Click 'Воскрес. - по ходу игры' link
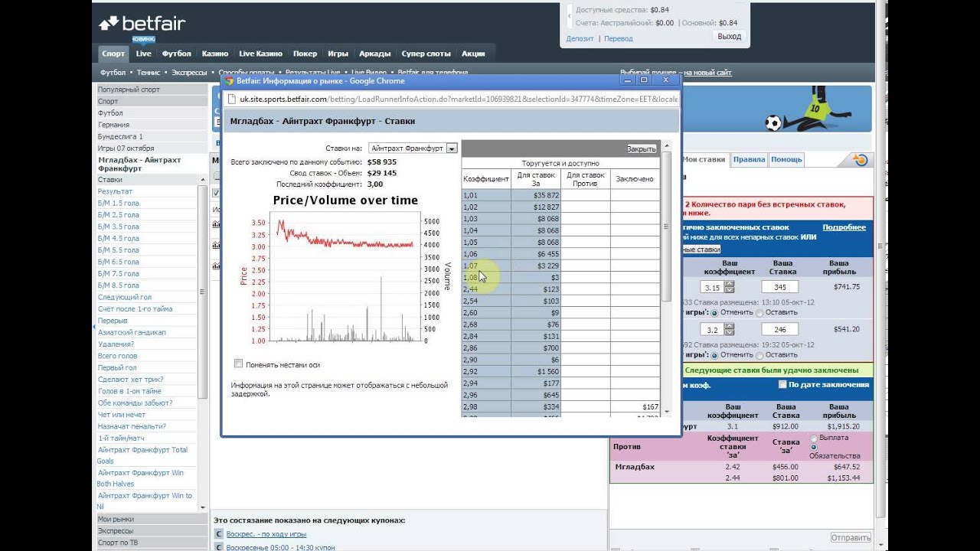Image resolution: width=980 pixels, height=551 pixels. tap(266, 534)
